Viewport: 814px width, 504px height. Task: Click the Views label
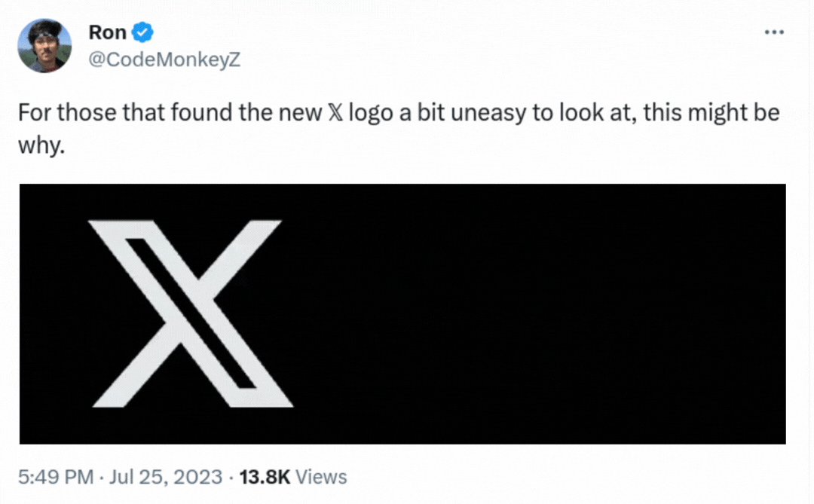click(320, 477)
